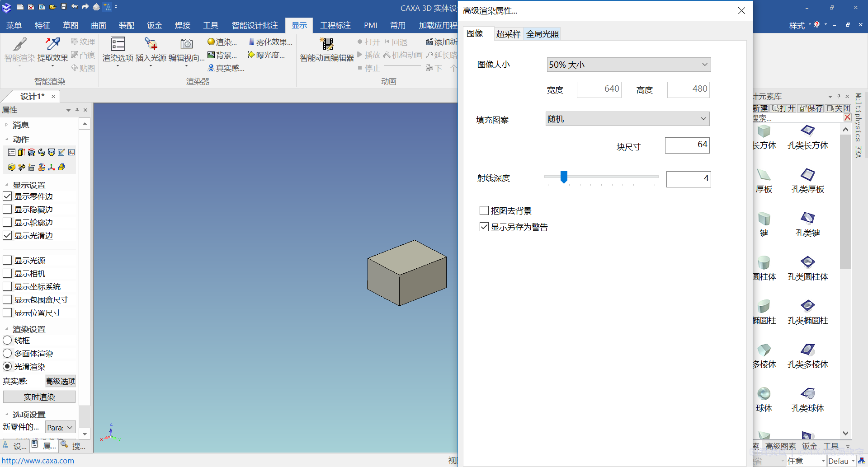
Task: Select the 多面体渲染 radio button
Action: click(7, 353)
